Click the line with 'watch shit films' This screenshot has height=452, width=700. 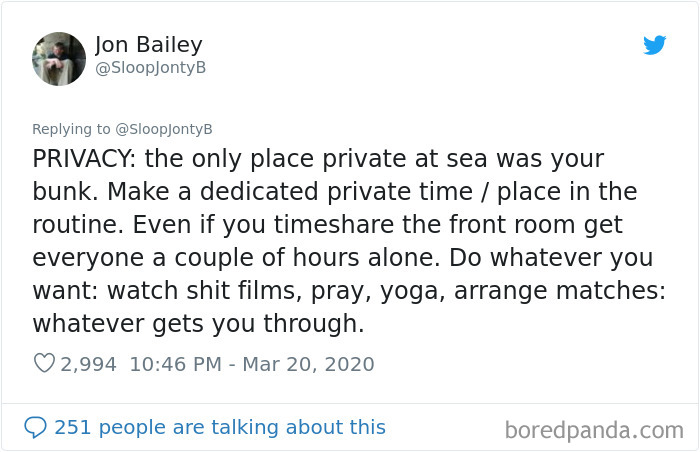coord(349,291)
